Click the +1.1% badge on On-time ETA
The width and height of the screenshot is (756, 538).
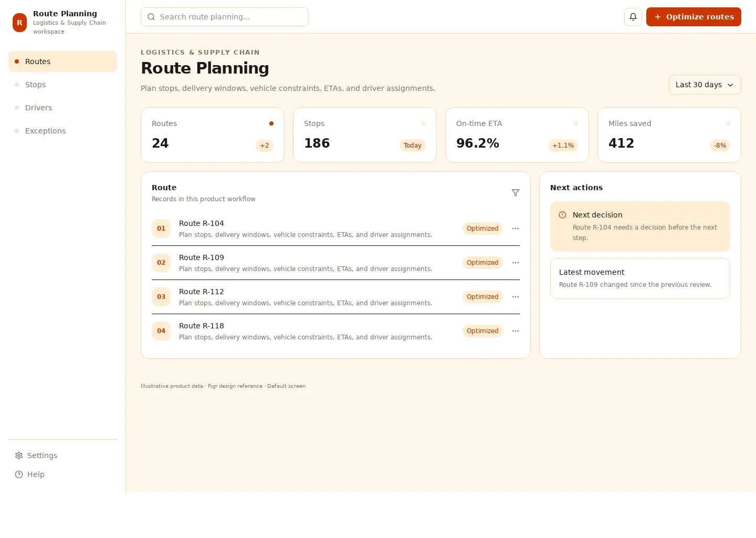[563, 146]
